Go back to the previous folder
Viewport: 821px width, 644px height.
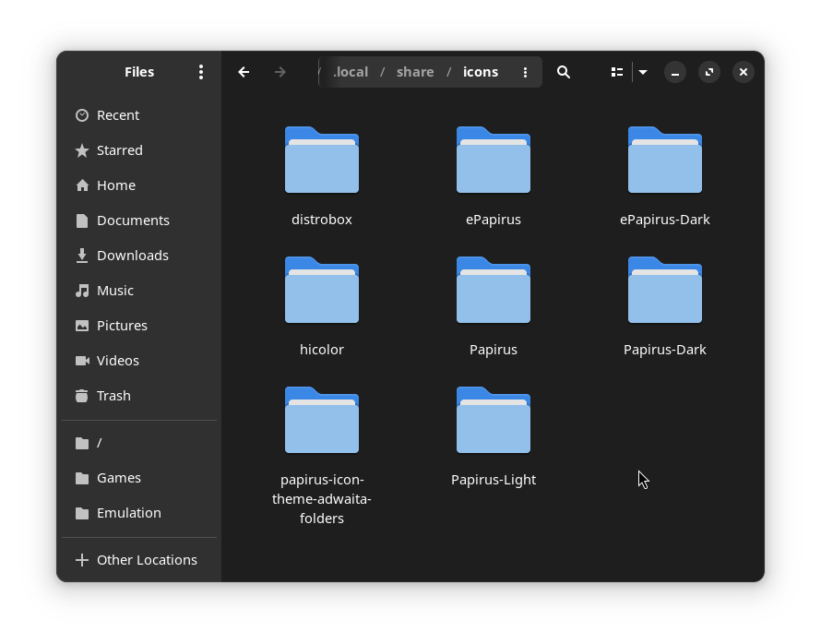tap(244, 72)
